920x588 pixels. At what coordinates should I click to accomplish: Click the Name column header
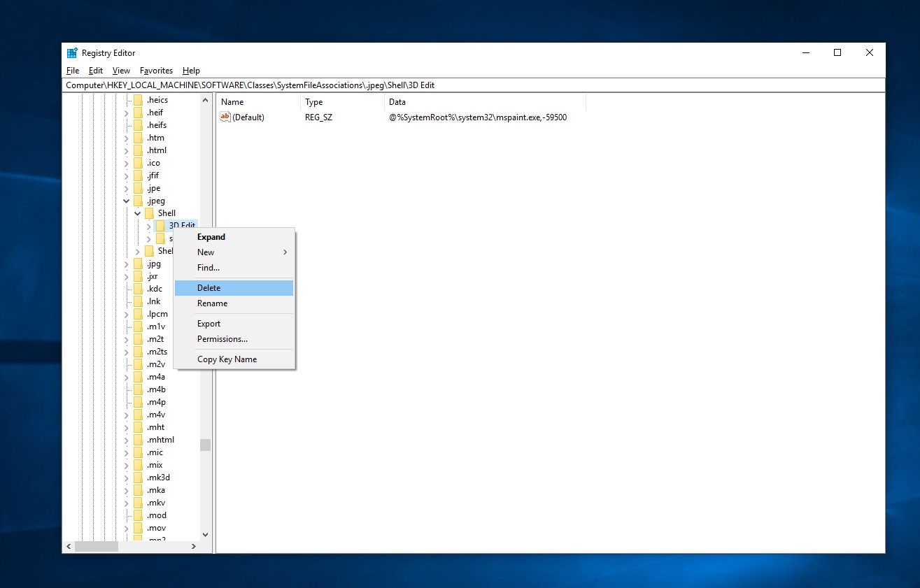(x=258, y=102)
